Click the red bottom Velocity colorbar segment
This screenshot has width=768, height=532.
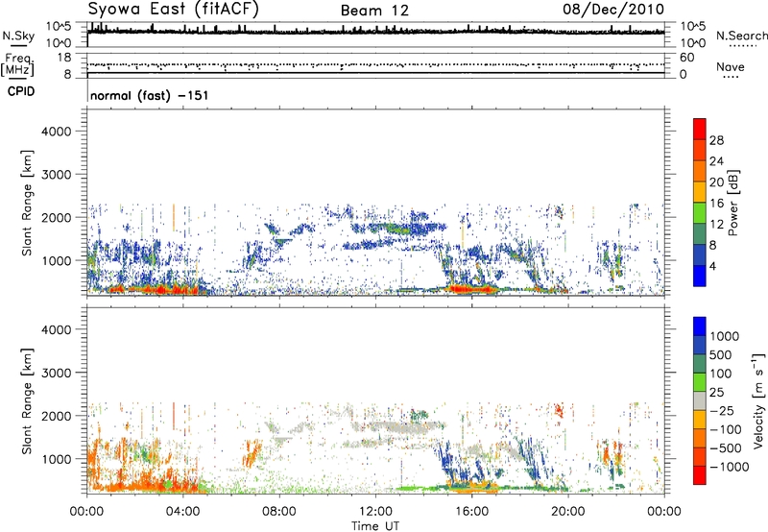pos(700,475)
